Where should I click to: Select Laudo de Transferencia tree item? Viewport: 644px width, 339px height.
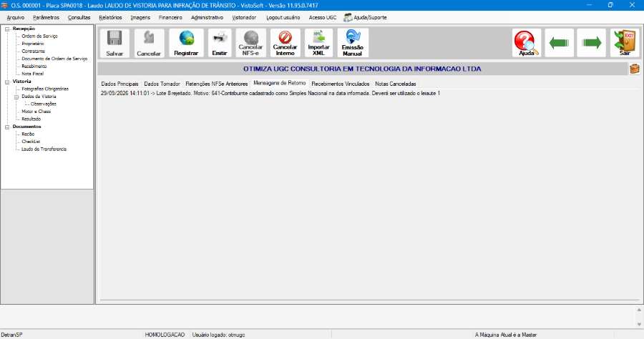click(x=44, y=149)
